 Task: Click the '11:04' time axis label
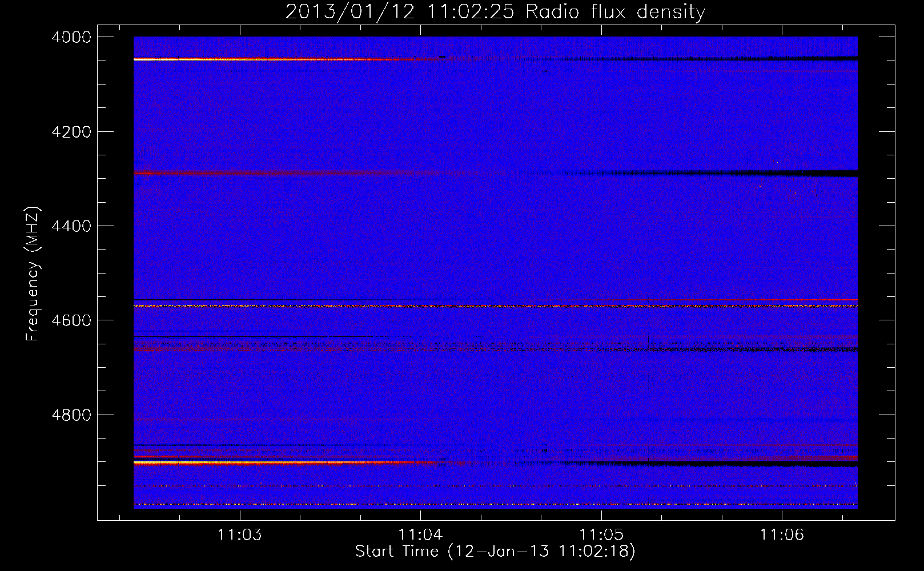pos(421,535)
